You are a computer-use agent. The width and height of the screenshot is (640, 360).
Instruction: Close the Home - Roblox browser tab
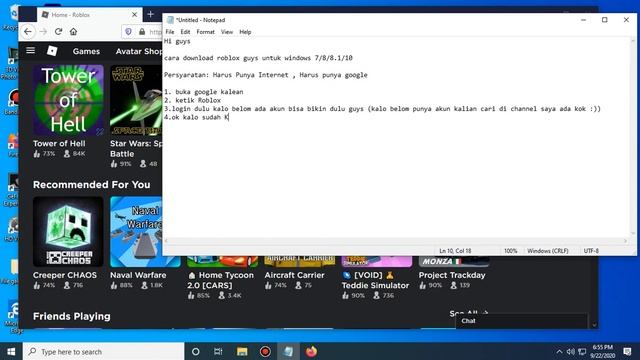tap(134, 15)
